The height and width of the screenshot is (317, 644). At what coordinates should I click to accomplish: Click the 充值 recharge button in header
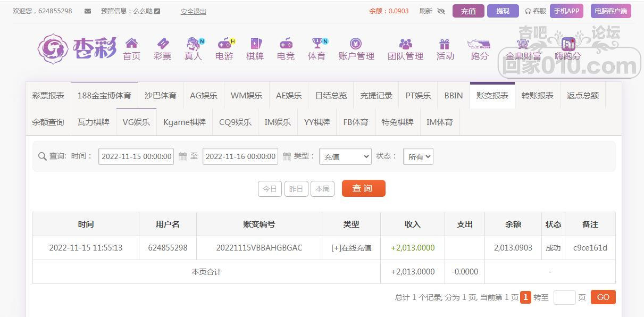pos(468,11)
